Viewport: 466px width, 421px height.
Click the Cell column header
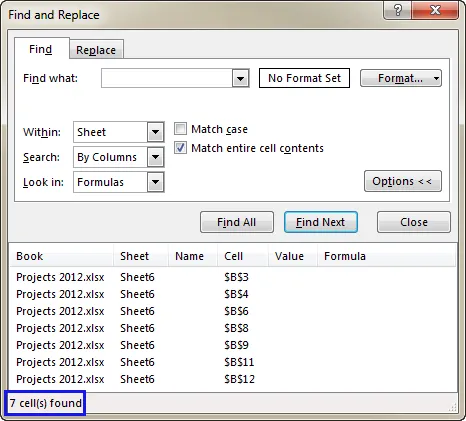(x=243, y=256)
